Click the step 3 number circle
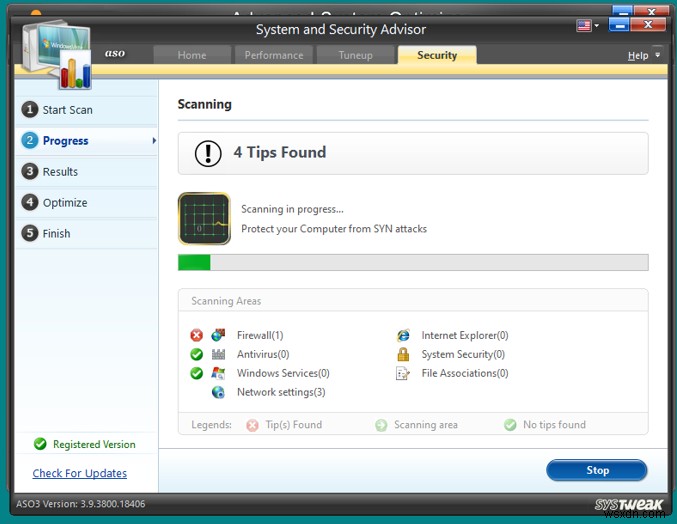 [x=30, y=171]
